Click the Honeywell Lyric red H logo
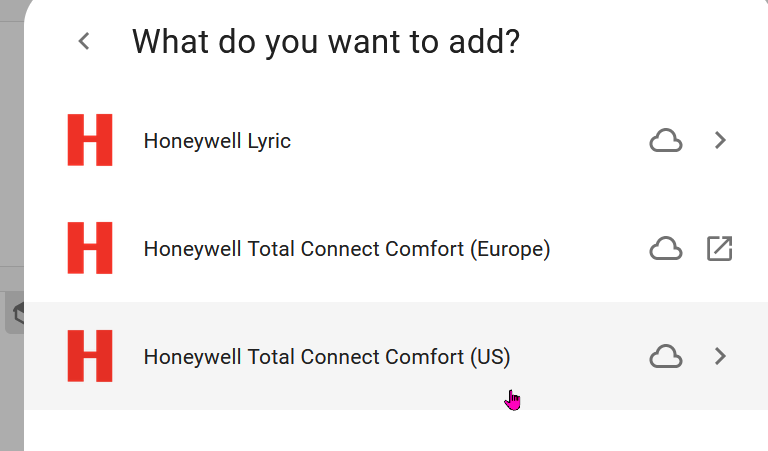The image size is (768, 451). click(x=90, y=140)
